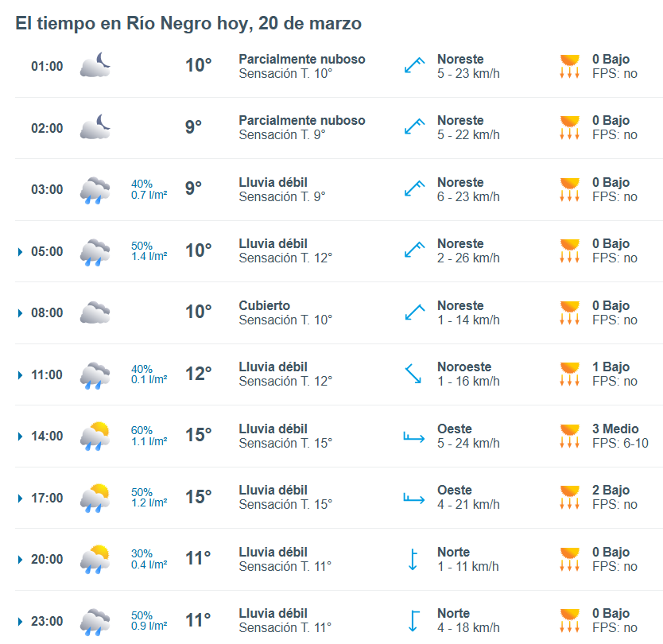
Task: Click the Noroeste wind arrow at 11:00
Action: [413, 374]
